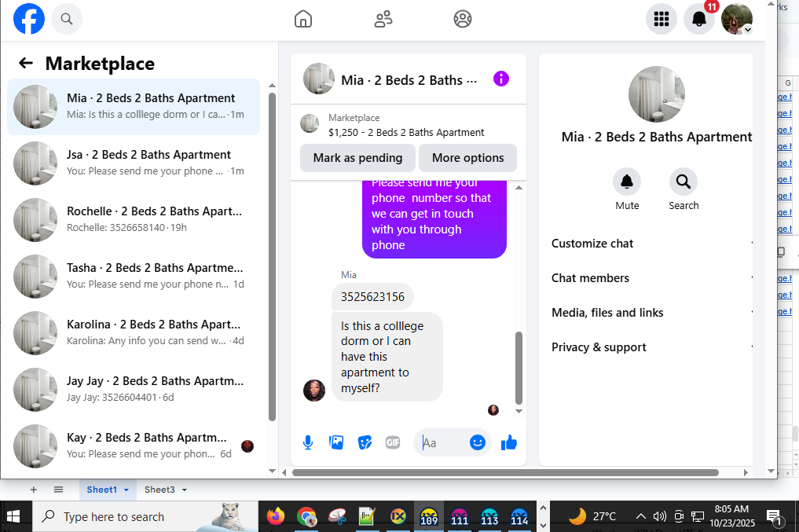Open Sheet1 tab dropdown arrow
Viewport: 799px width, 532px height.
[x=126, y=490]
